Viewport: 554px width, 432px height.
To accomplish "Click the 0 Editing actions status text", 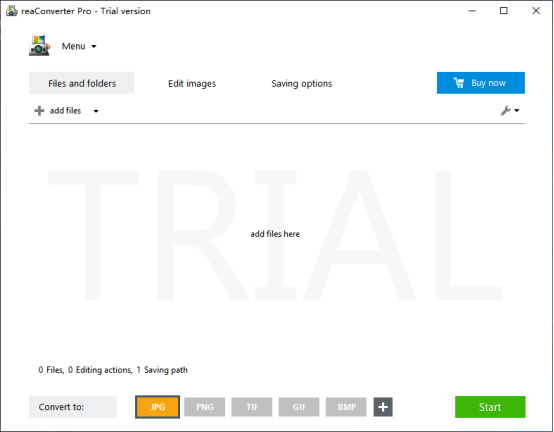I will (x=100, y=370).
